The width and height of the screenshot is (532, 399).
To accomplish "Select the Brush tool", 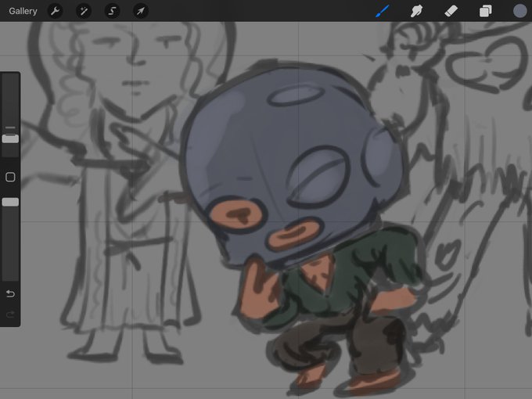I will pos(383,11).
